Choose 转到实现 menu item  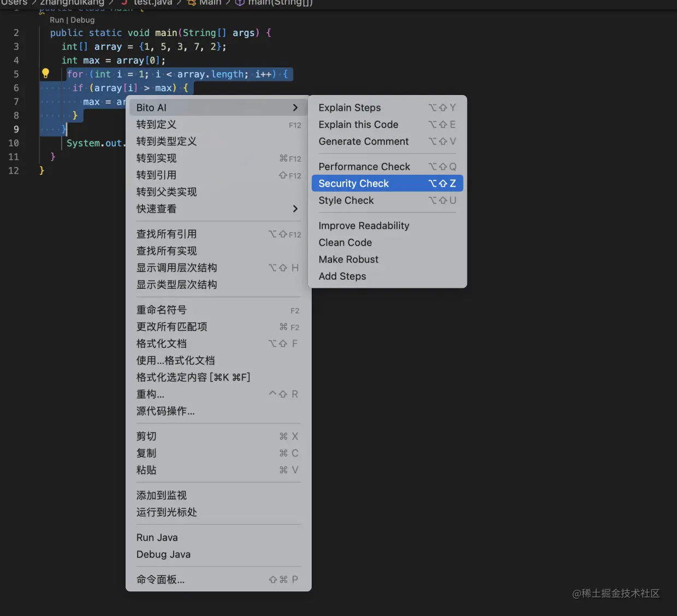coord(218,158)
